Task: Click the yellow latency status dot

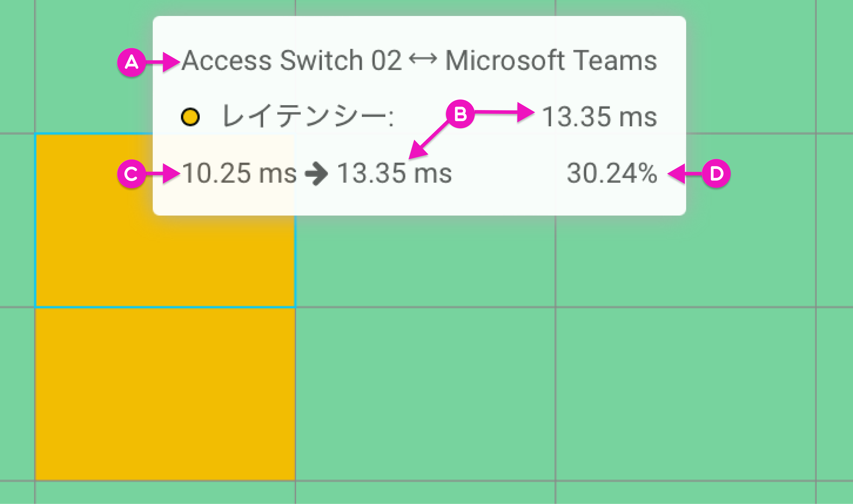Action: pos(190,117)
